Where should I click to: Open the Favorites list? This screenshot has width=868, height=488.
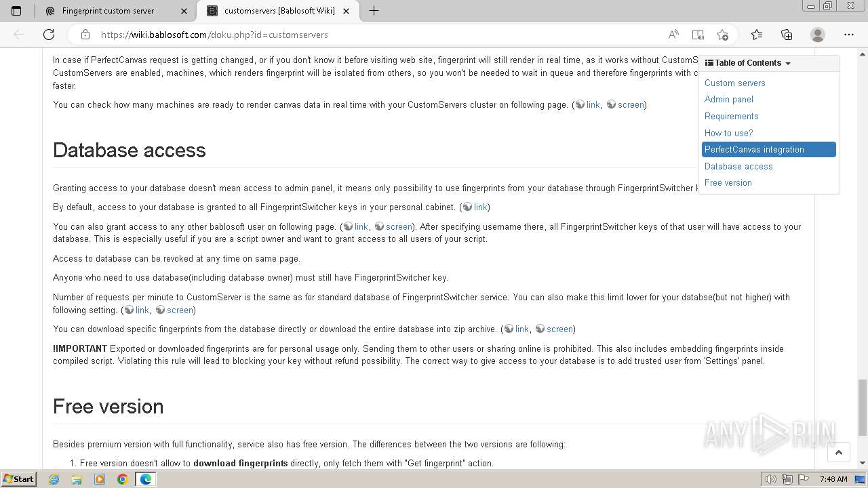click(757, 35)
